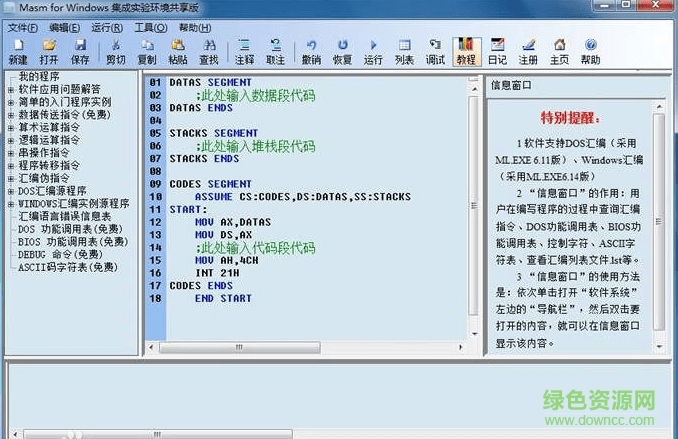The image size is (678, 439).
Task: Select ASCII码字符表(免费) tree item
Action: pos(68,267)
